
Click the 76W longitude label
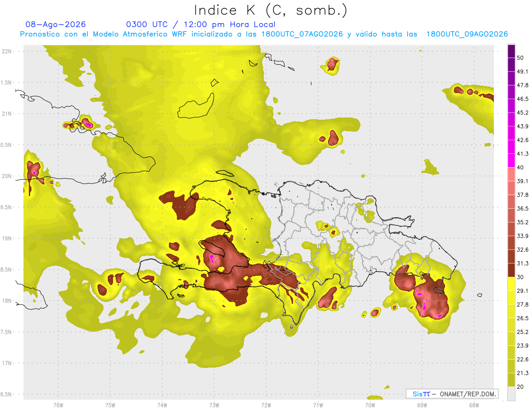click(58, 405)
